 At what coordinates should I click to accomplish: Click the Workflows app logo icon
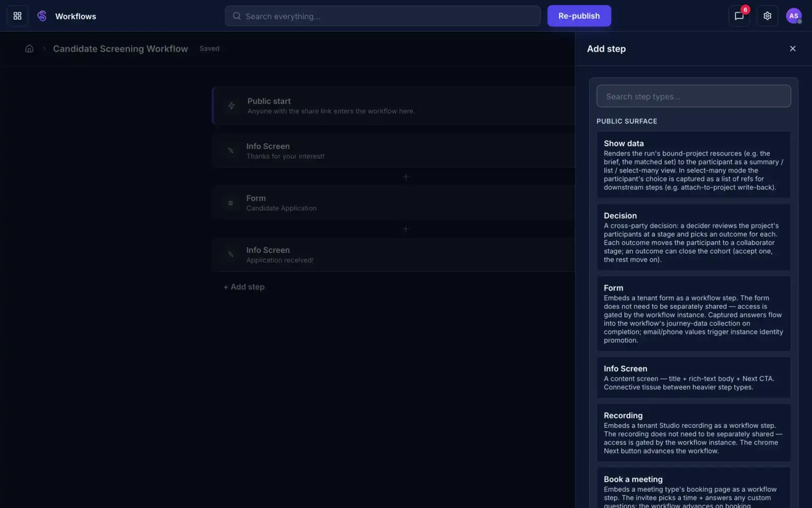42,16
